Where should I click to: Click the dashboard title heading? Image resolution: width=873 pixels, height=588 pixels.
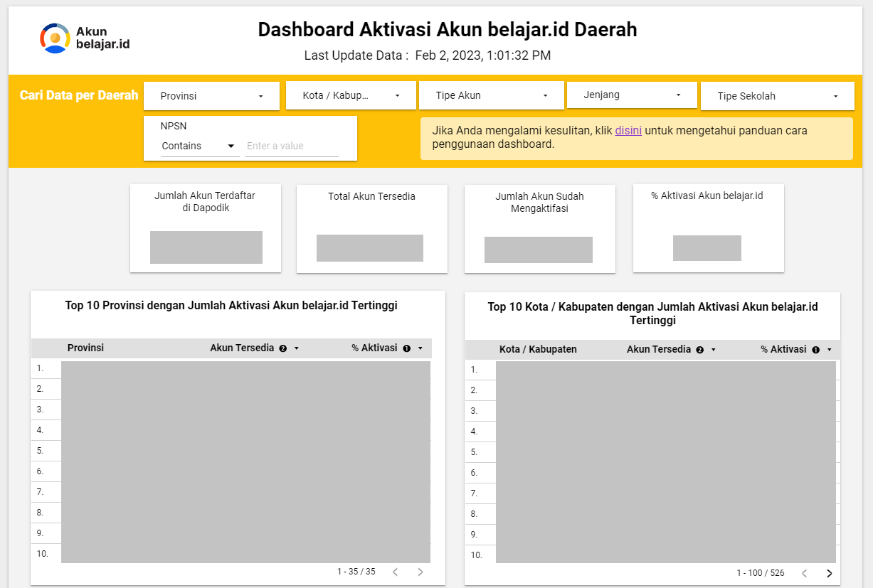point(448,29)
